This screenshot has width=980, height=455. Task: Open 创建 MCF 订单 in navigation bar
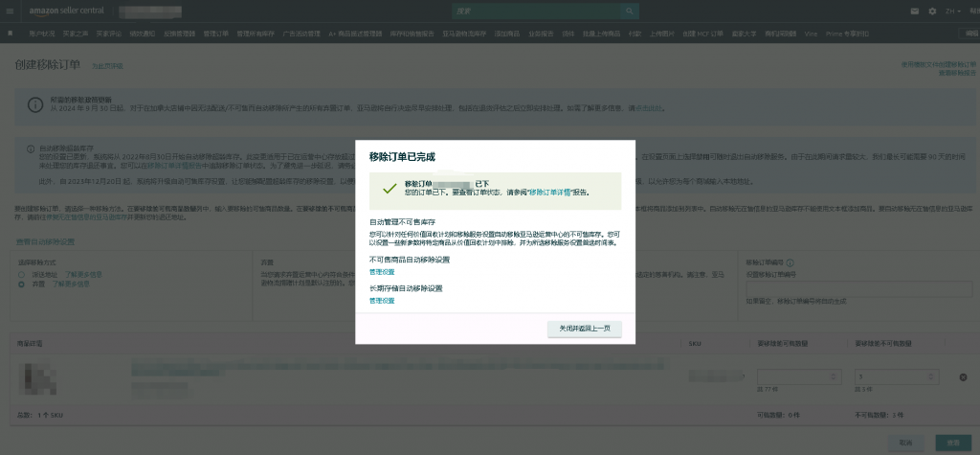tap(702, 34)
